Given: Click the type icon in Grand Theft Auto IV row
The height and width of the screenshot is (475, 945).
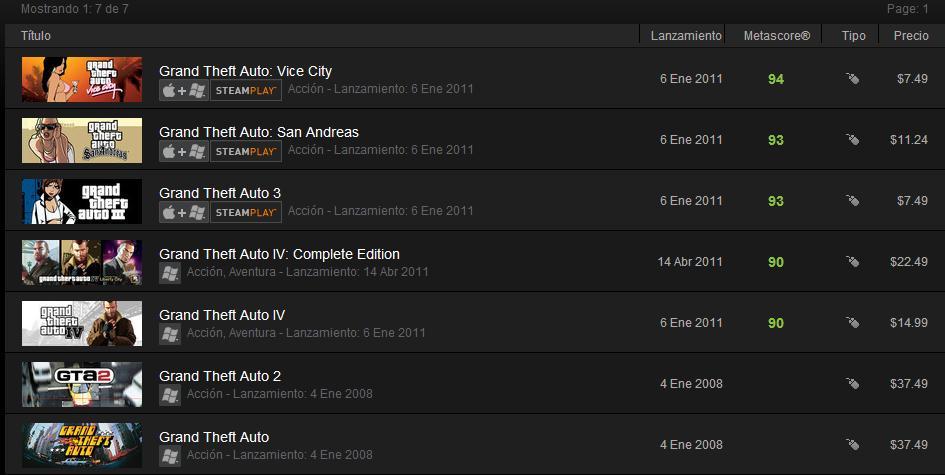Looking at the screenshot, I should pos(852,322).
